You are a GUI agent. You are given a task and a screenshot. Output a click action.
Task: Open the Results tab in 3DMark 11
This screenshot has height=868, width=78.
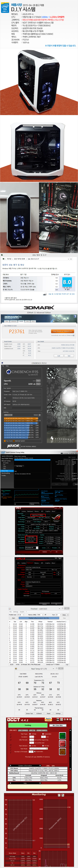point(21,321)
